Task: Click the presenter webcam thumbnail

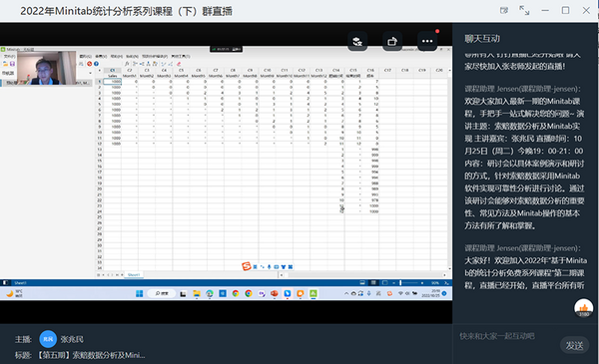Action: (47, 68)
